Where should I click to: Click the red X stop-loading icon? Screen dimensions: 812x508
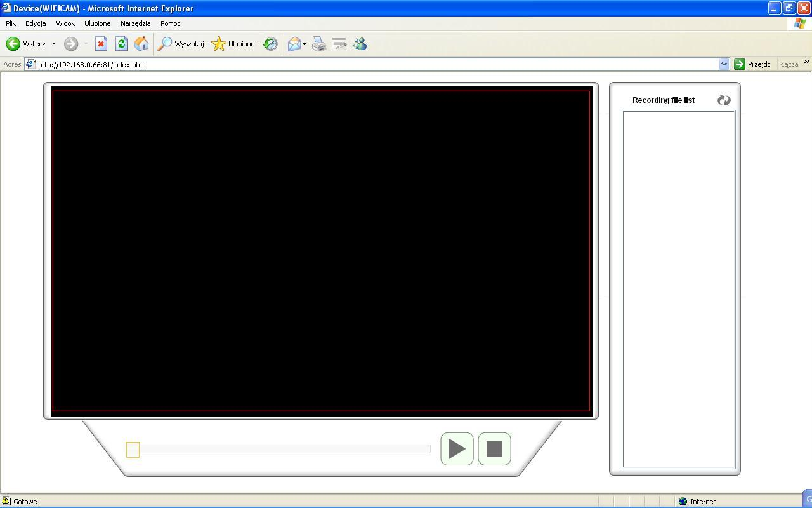(x=101, y=44)
